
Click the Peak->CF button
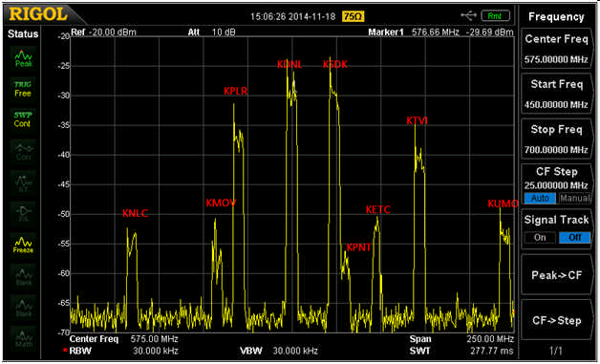pos(556,275)
